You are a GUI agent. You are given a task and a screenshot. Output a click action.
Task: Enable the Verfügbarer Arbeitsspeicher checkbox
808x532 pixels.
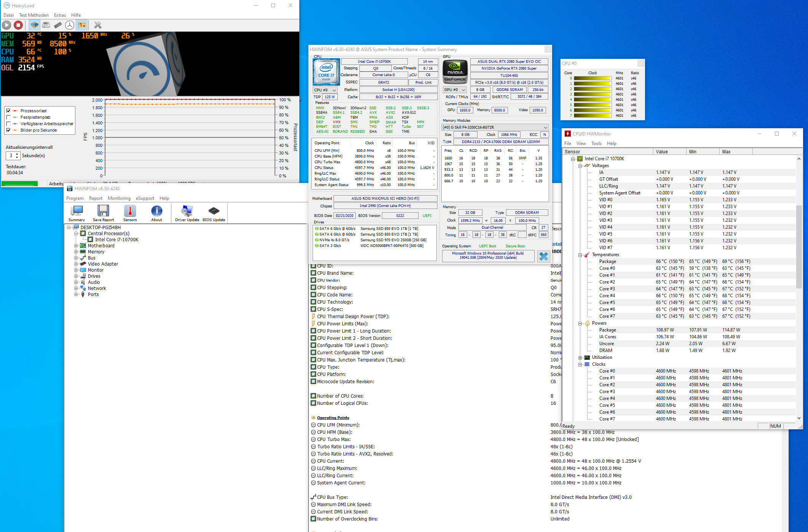coord(8,124)
